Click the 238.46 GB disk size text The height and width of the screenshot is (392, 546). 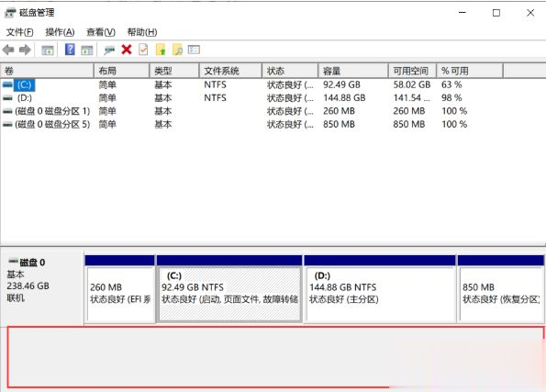coord(28,286)
